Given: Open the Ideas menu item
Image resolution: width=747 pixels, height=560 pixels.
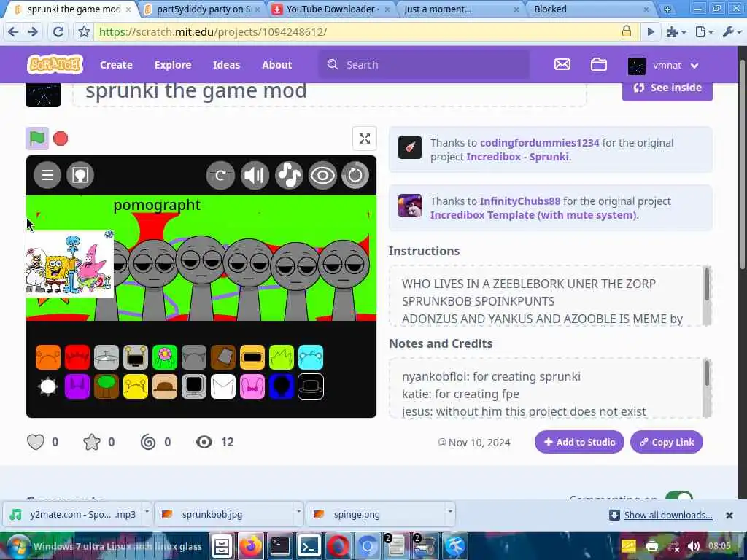Looking at the screenshot, I should pos(226,65).
